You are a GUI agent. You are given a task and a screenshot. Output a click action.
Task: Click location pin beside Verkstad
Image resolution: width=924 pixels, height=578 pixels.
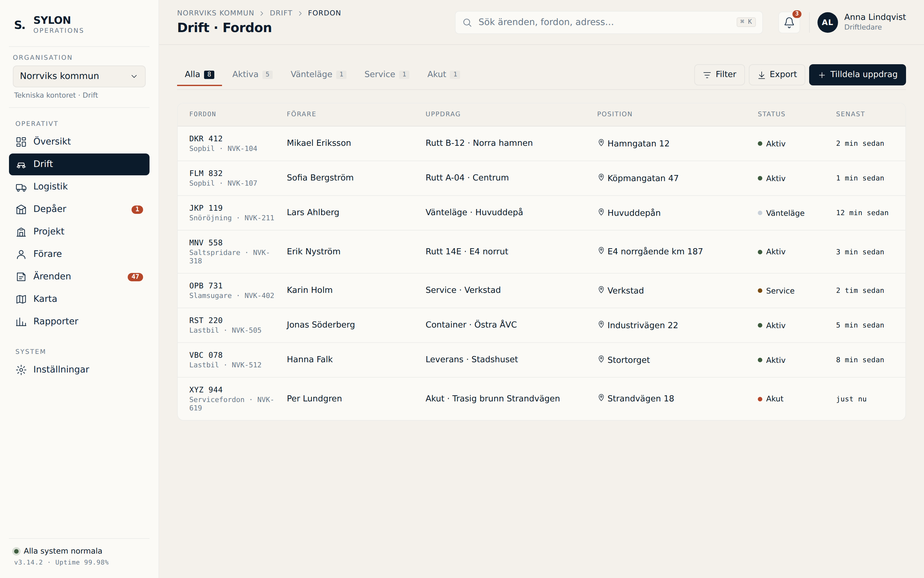tap(601, 290)
